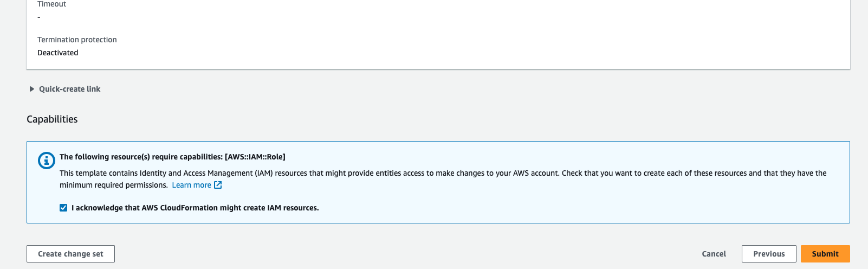This screenshot has width=868, height=269.
Task: Cancel the stack creation
Action: click(714, 254)
